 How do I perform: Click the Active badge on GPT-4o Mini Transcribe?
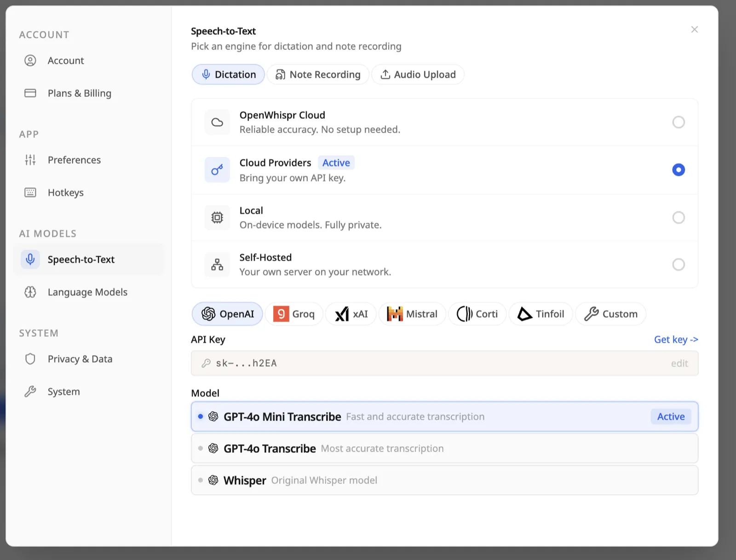click(x=671, y=417)
